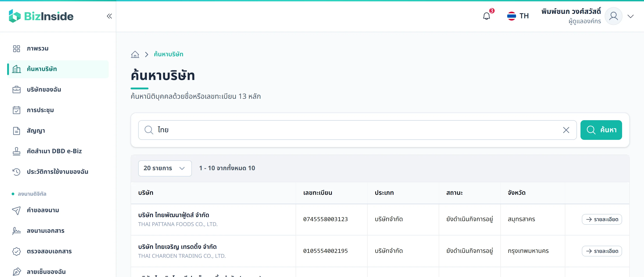Collapse the sidebar with the double-chevron icon
The image size is (644, 277).
pos(109,16)
